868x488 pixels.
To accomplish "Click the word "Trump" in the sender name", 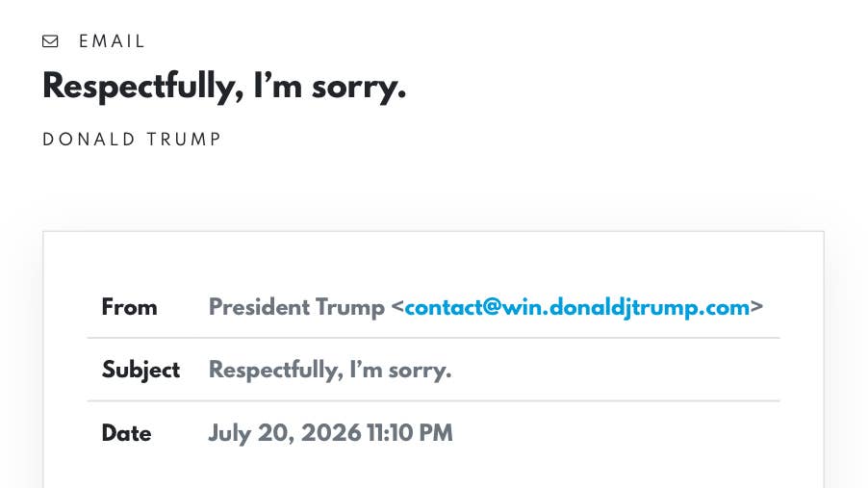I will tap(350, 307).
